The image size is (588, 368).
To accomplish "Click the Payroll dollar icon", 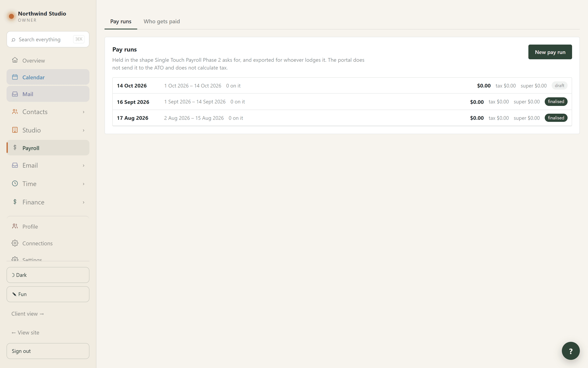I will [x=15, y=147].
